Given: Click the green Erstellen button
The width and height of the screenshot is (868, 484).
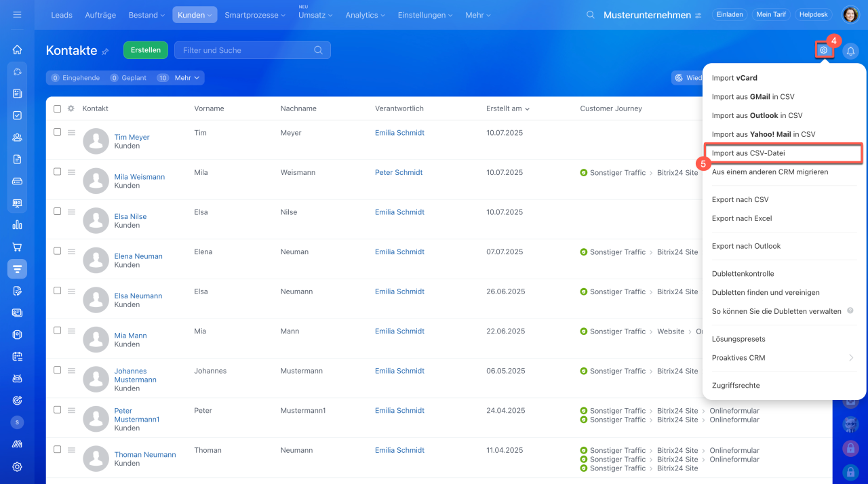Looking at the screenshot, I should [x=146, y=50].
